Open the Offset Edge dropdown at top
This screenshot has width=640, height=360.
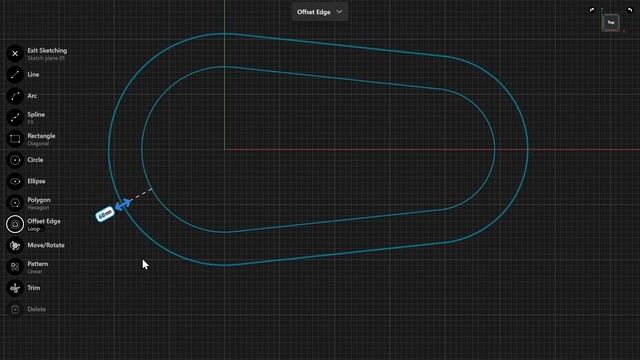(x=320, y=12)
